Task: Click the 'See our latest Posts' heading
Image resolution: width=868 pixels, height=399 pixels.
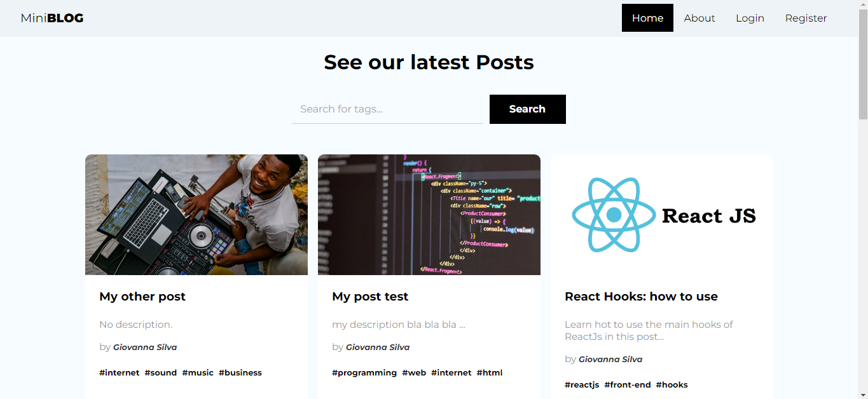Action: 429,62
